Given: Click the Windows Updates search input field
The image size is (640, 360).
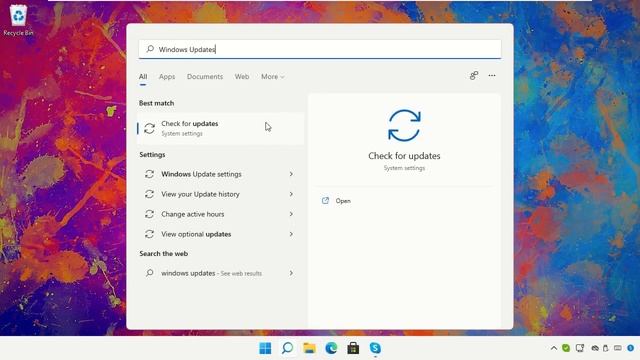Looking at the screenshot, I should (320, 49).
